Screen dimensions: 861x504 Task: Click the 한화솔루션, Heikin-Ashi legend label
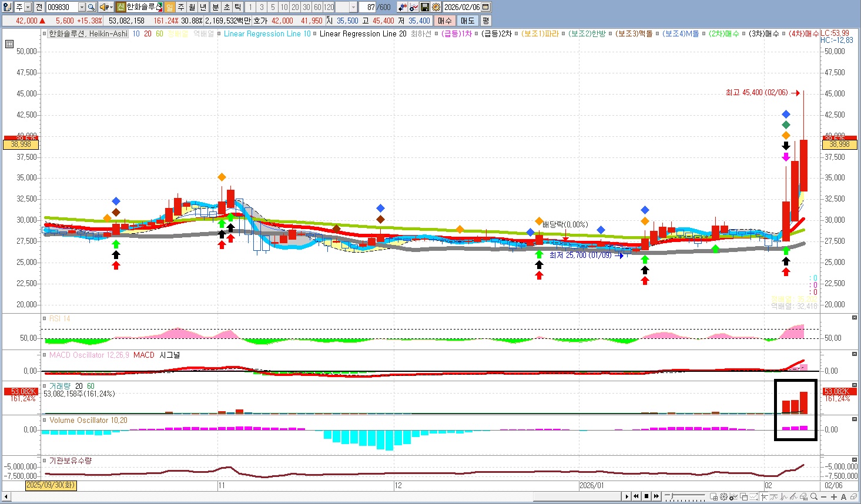pos(88,34)
